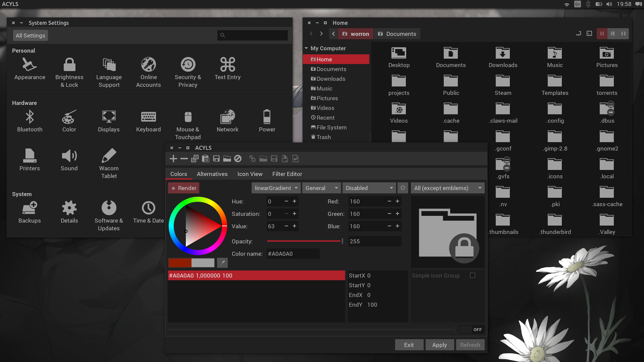Viewport: 644px width, 362px height.
Task: Click the Exit button in ACYLS
Action: tap(409, 345)
